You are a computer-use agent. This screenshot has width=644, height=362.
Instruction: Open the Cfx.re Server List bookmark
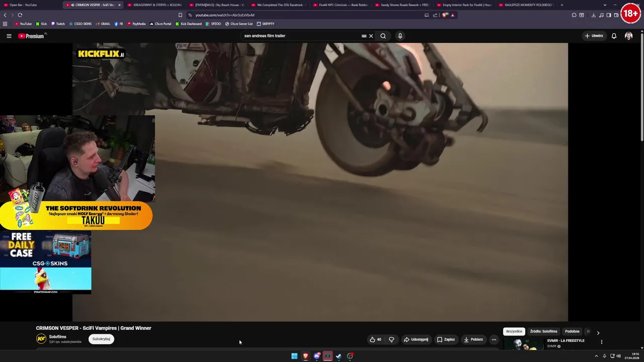pos(239,24)
